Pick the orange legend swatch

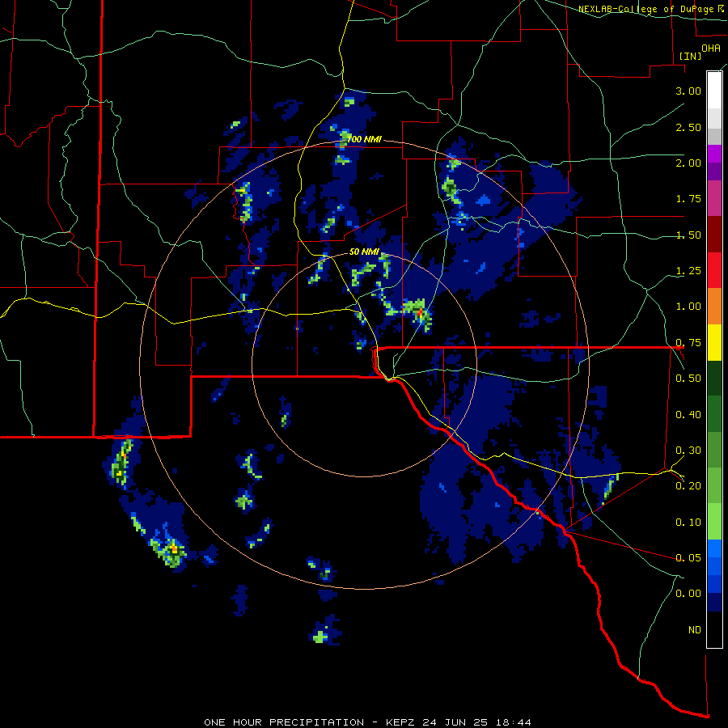tap(714, 306)
